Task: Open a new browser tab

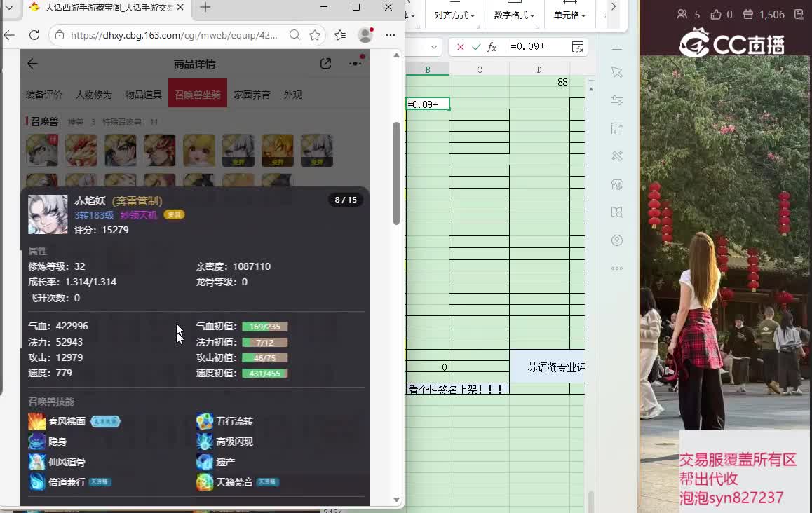Action: point(205,7)
